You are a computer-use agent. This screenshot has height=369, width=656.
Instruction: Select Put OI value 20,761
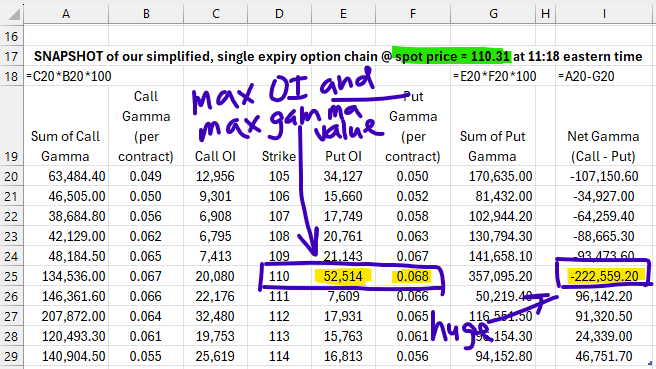tap(343, 236)
